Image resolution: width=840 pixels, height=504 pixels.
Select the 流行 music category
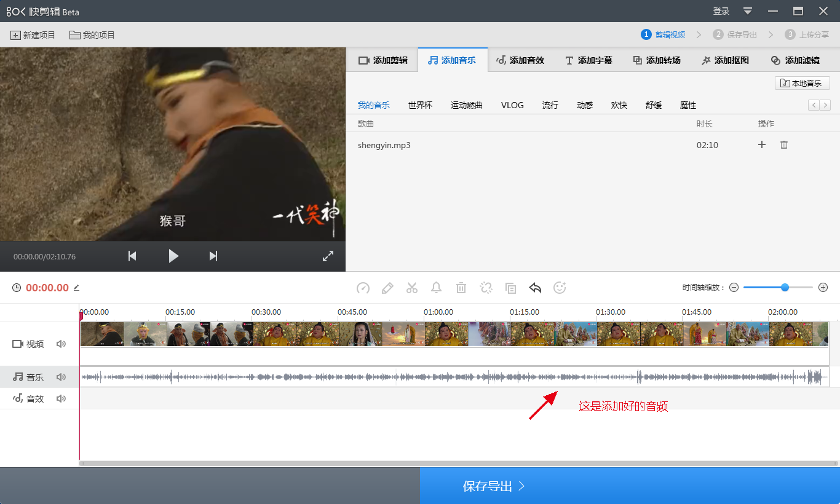point(550,105)
